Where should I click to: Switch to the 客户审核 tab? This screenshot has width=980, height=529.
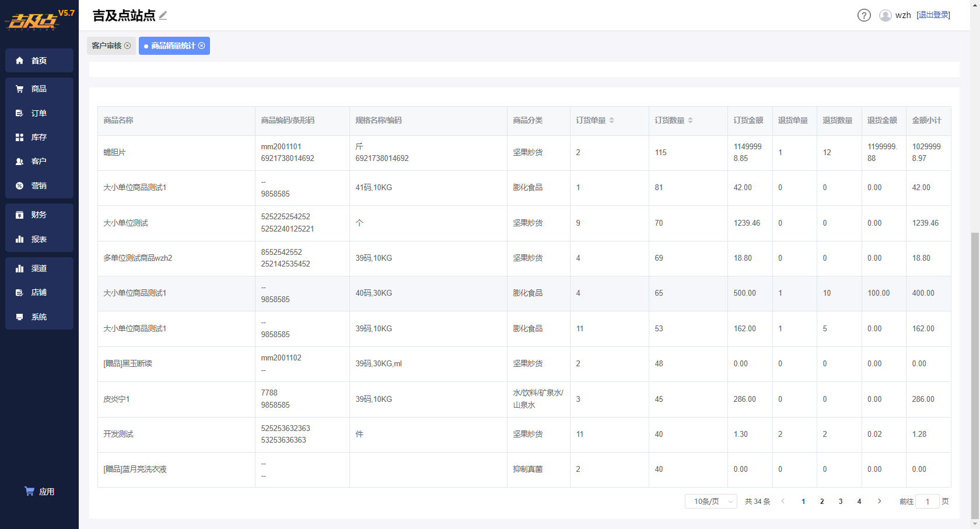coord(107,45)
